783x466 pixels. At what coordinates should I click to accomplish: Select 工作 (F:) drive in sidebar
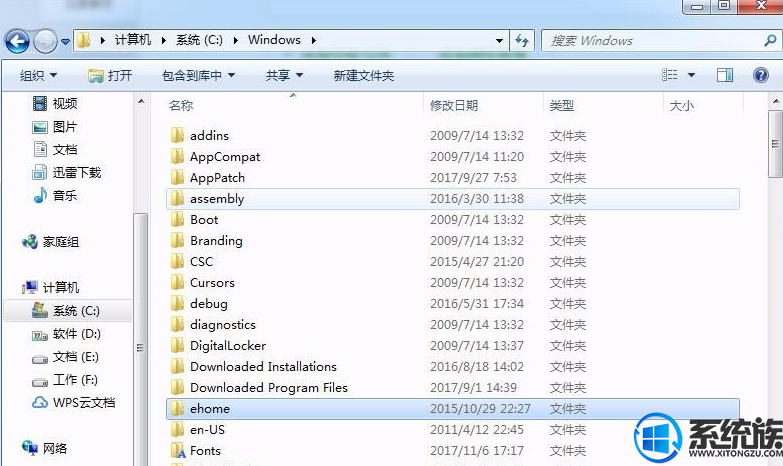tap(65, 380)
